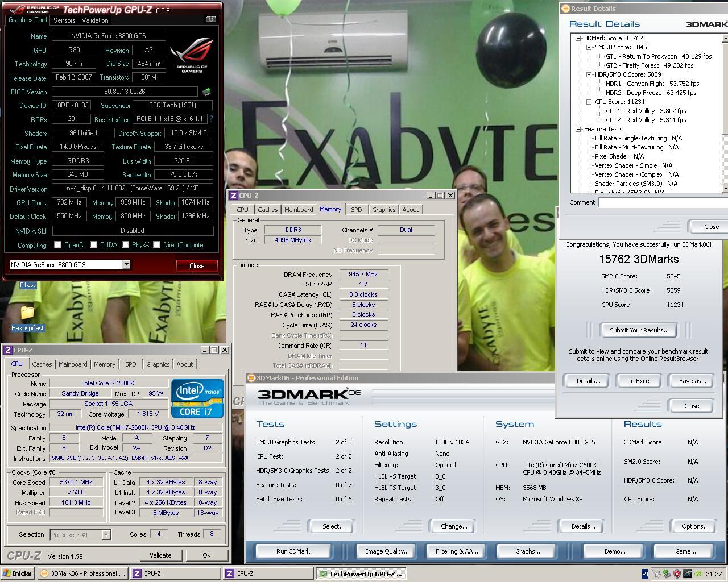The height and width of the screenshot is (582, 728).
Task: Click the Run 3DMark button
Action: click(293, 551)
